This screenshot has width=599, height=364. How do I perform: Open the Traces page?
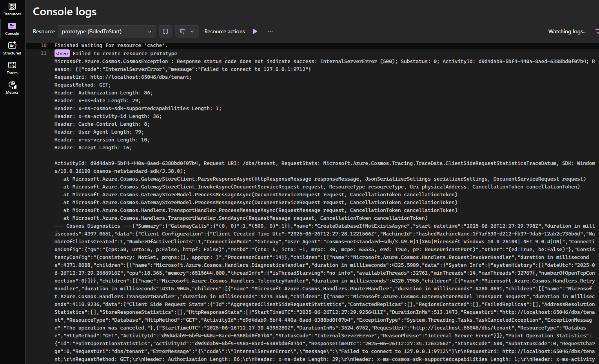[12, 68]
